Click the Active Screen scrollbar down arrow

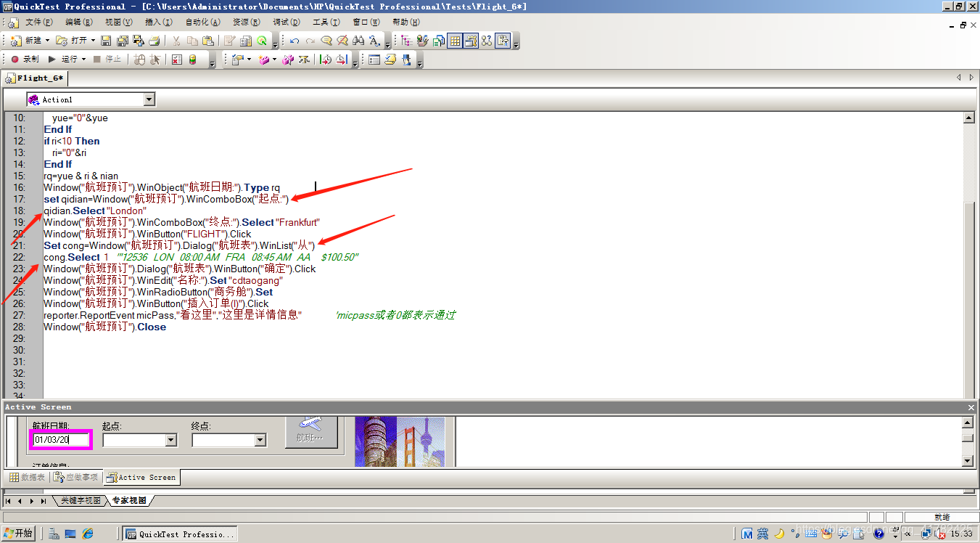(967, 461)
